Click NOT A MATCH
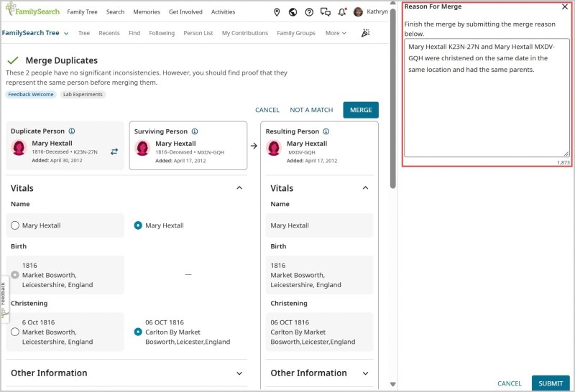575x392 pixels. (311, 110)
